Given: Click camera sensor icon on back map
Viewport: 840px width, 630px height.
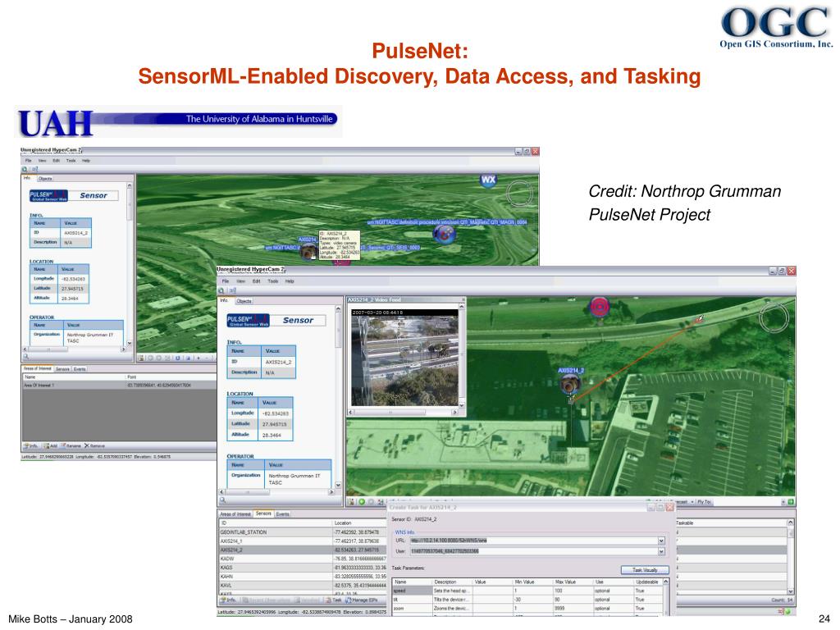Looking at the screenshot, I should click(308, 251).
